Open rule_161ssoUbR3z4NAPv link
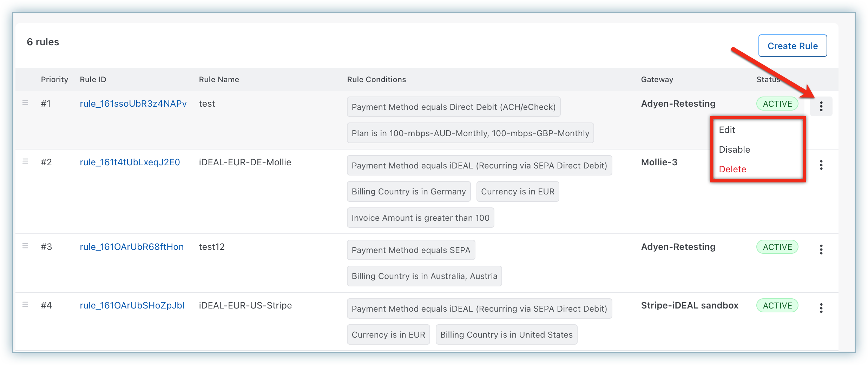 click(x=133, y=104)
